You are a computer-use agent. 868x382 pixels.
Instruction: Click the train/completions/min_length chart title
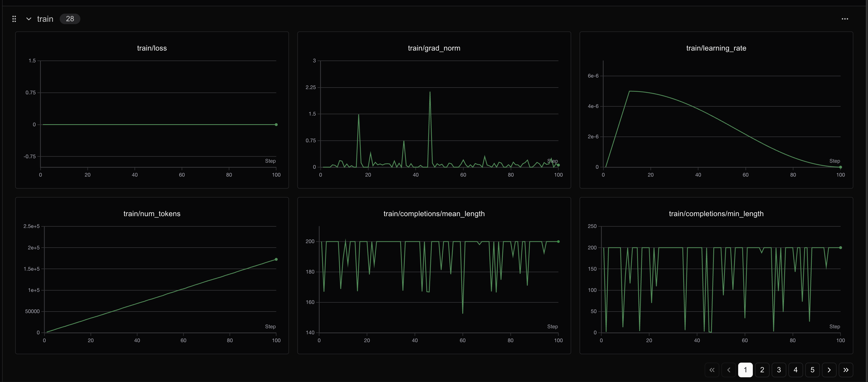tap(716, 214)
